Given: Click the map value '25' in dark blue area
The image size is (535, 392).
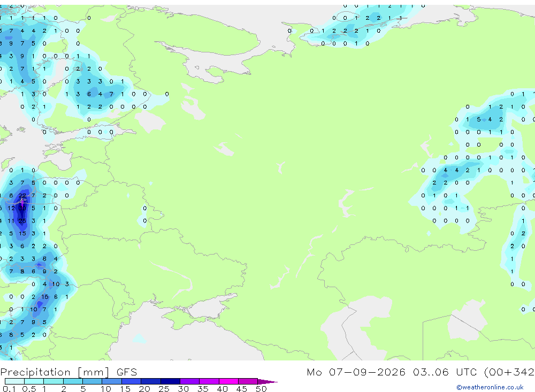Looking at the screenshot, I should (x=22, y=221).
